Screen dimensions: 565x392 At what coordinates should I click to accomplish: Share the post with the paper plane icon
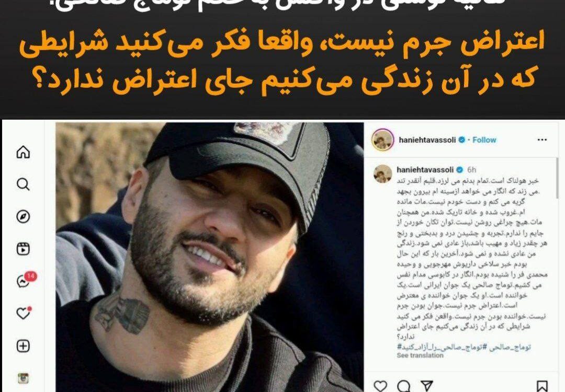tap(427, 386)
